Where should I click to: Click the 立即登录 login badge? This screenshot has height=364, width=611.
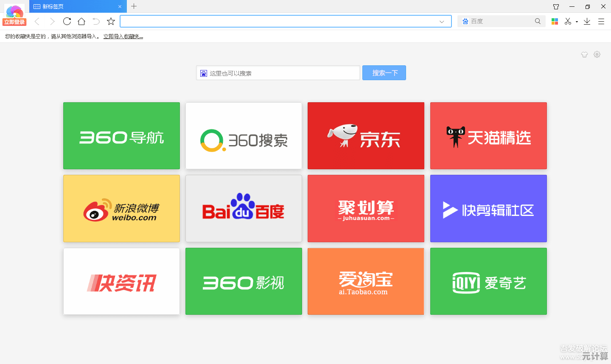[x=14, y=22]
